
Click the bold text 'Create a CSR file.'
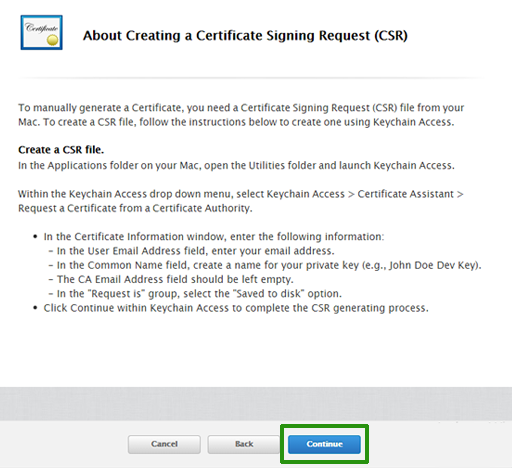tap(61, 150)
